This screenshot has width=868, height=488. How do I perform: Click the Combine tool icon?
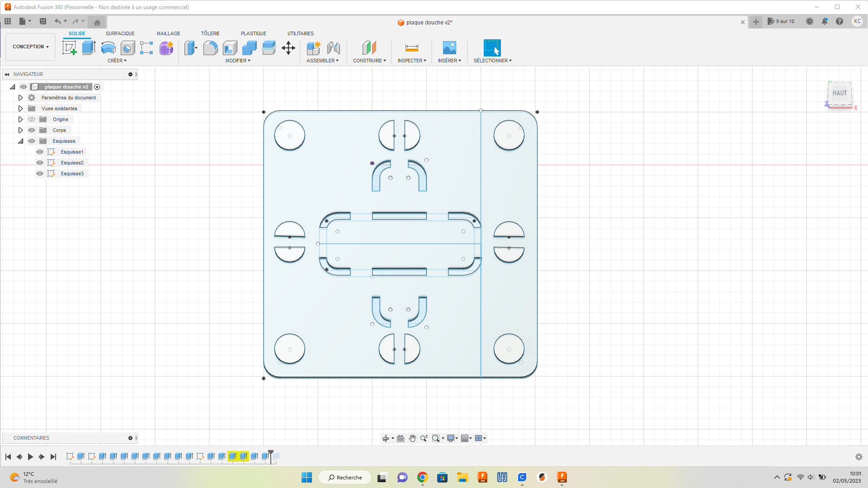(x=249, y=47)
